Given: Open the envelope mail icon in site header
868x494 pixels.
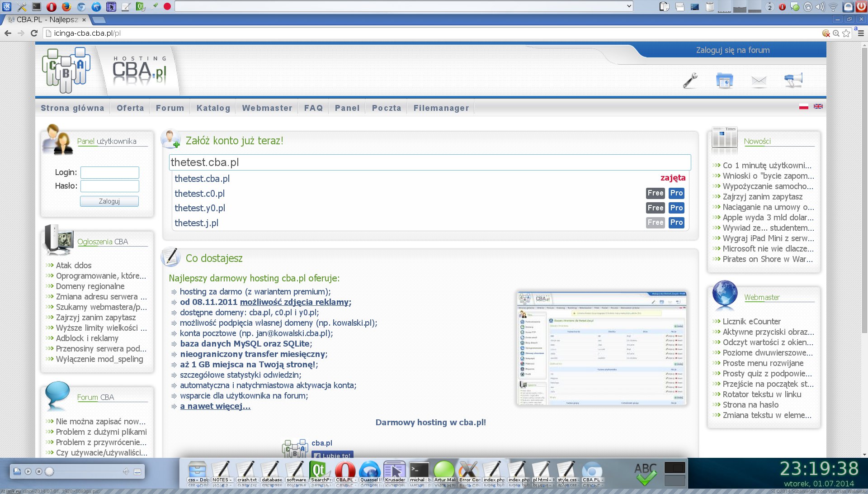Looking at the screenshot, I should pyautogui.click(x=759, y=81).
